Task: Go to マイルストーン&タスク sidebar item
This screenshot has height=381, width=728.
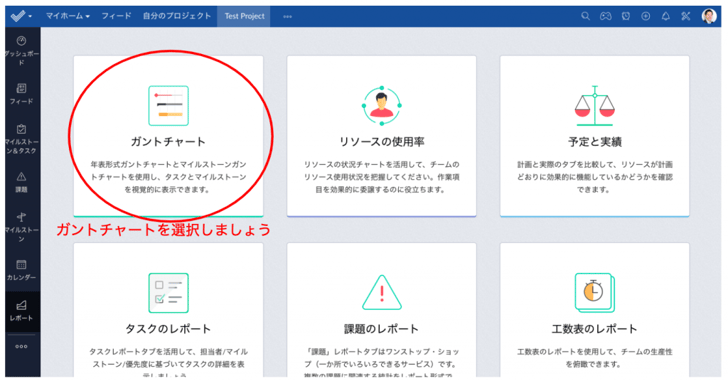Action: [21, 139]
